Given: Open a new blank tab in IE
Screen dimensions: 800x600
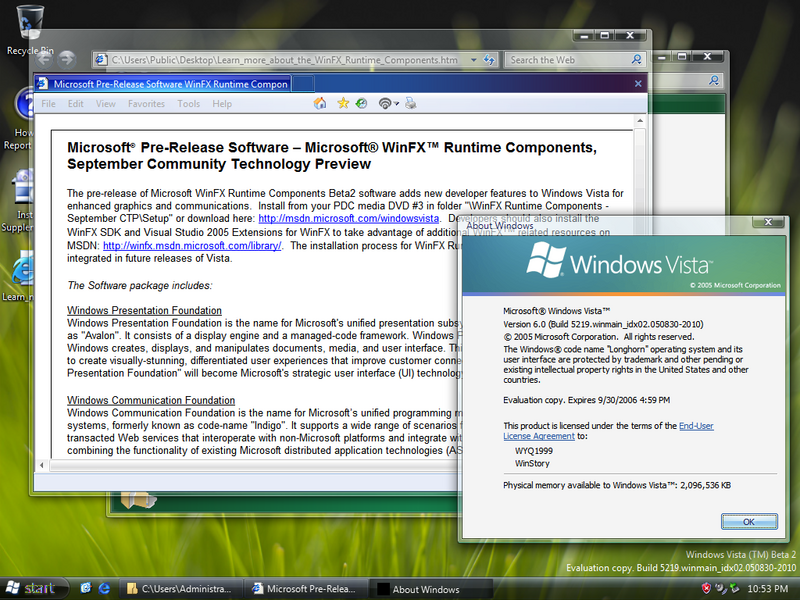Looking at the screenshot, I should [x=303, y=84].
